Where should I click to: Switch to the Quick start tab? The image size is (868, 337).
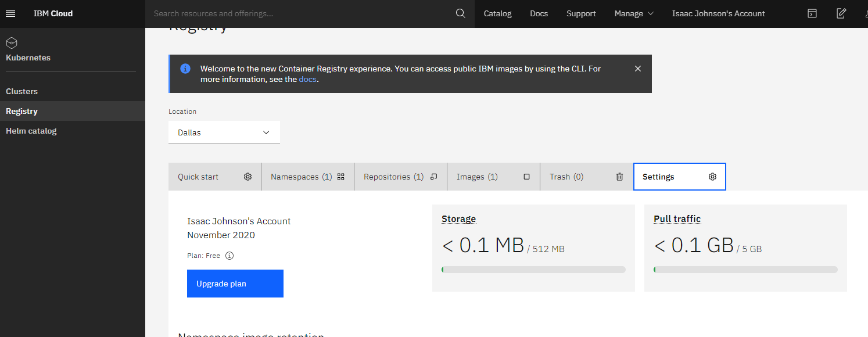215,177
